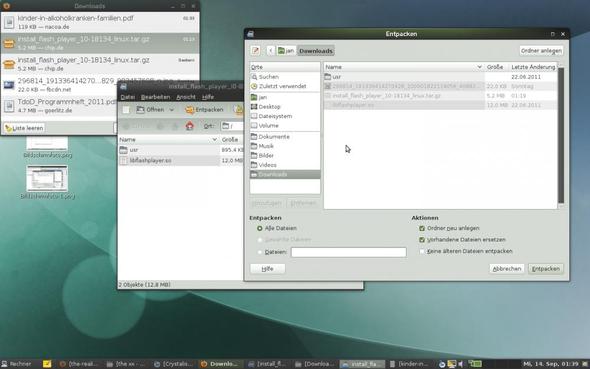Open Datei menu in archive manager

coord(128,97)
